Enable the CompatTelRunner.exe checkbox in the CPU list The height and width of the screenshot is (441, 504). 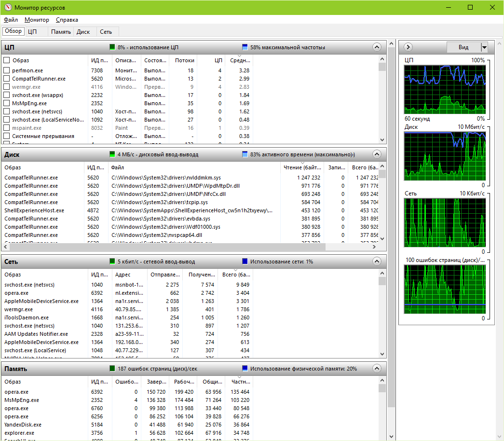click(7, 79)
